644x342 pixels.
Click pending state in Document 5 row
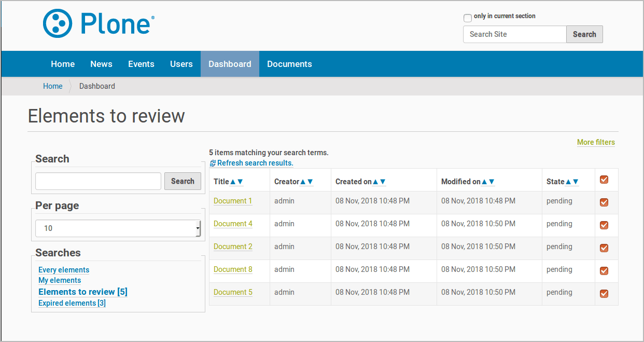[559, 292]
